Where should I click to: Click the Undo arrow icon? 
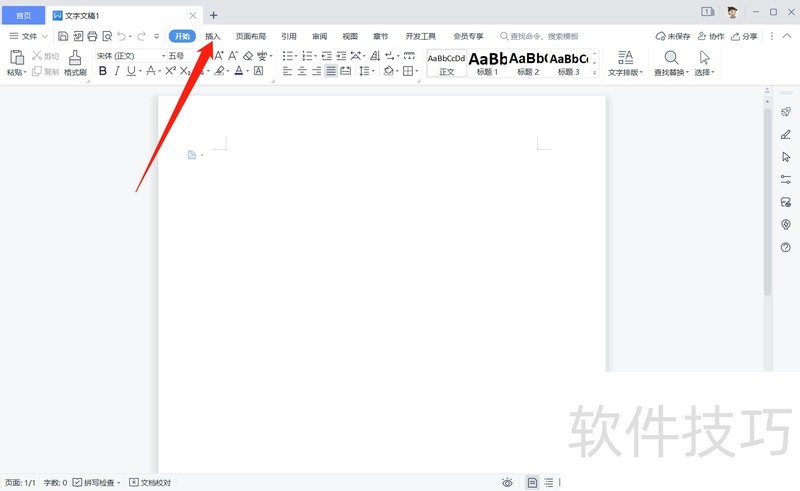(122, 36)
